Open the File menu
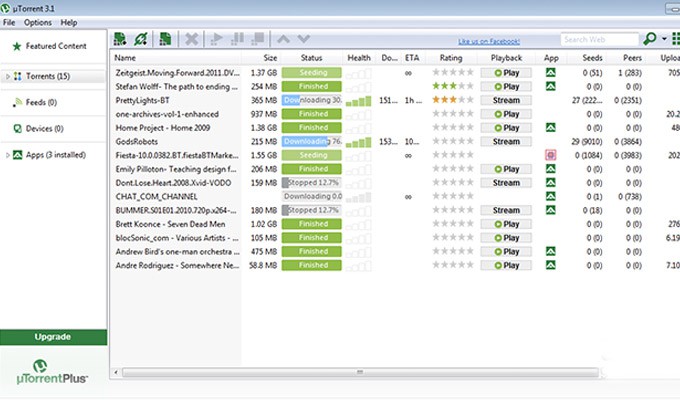680x400 pixels. click(x=9, y=23)
